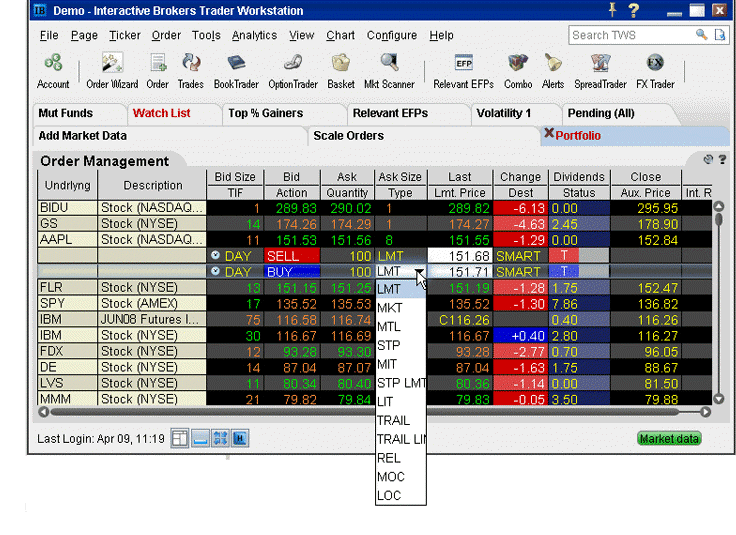This screenshot has width=736, height=535.
Task: Click the red SELL action cell
Action: coord(291,256)
